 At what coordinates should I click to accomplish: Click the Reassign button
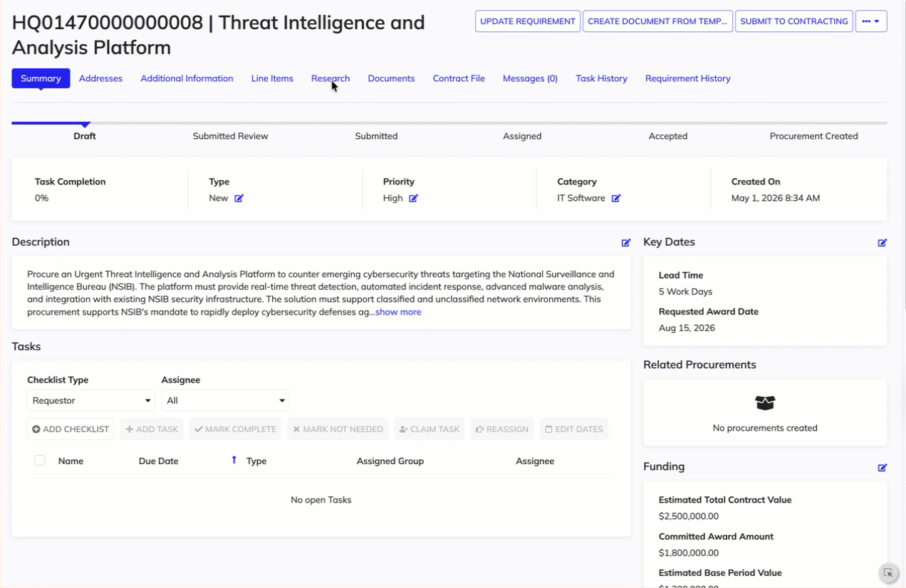pos(502,429)
